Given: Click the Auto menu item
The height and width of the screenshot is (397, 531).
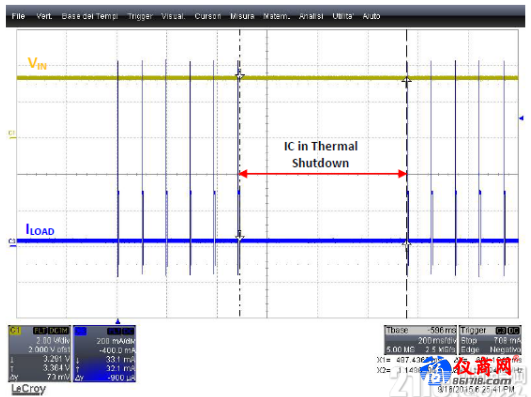Looking at the screenshot, I should [x=371, y=16].
